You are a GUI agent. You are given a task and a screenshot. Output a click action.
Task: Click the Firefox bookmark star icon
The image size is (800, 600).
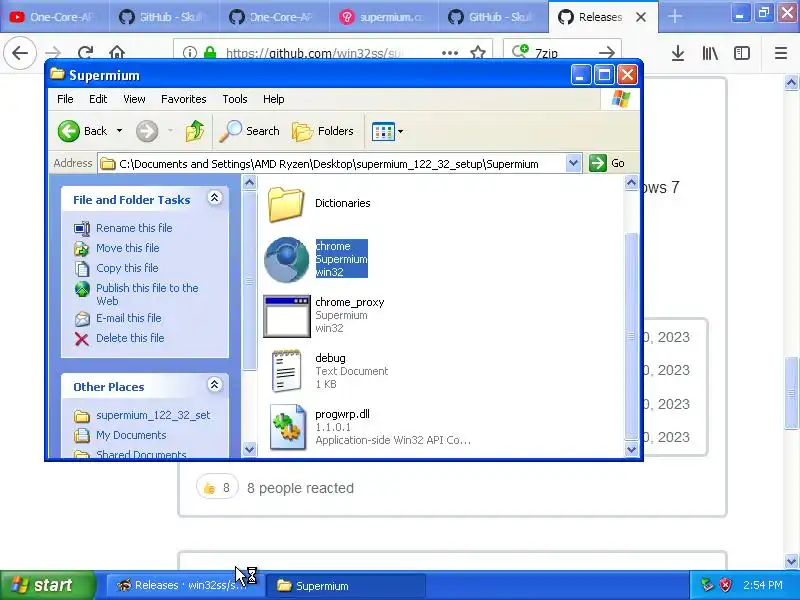click(478, 53)
